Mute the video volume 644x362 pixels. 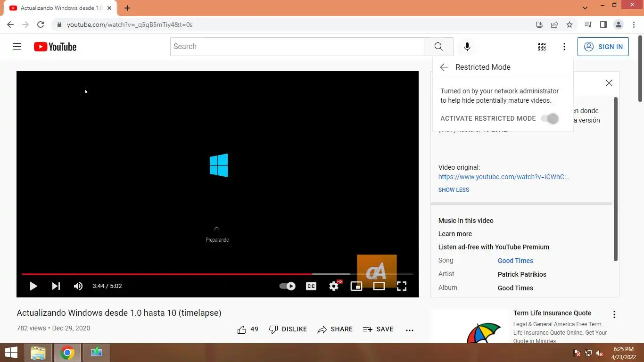(x=78, y=286)
